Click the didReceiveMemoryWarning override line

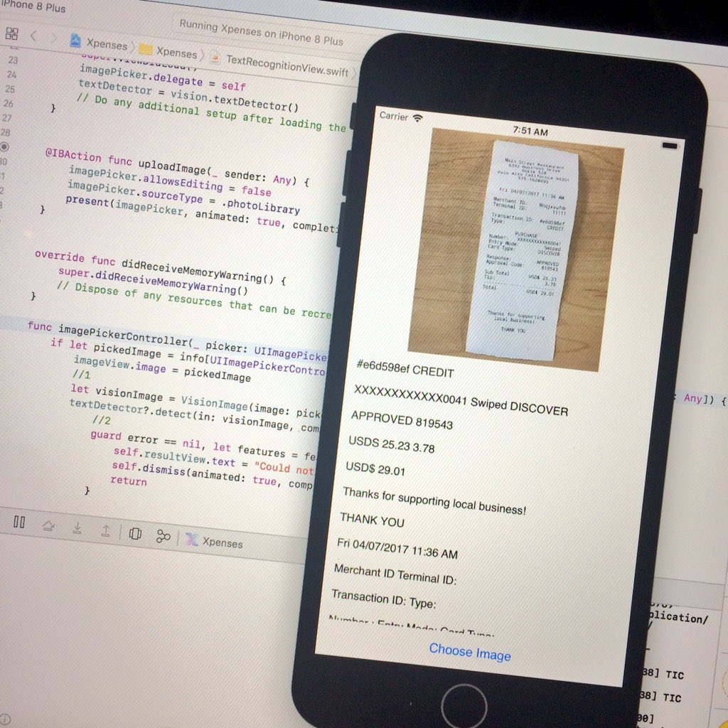(x=160, y=268)
